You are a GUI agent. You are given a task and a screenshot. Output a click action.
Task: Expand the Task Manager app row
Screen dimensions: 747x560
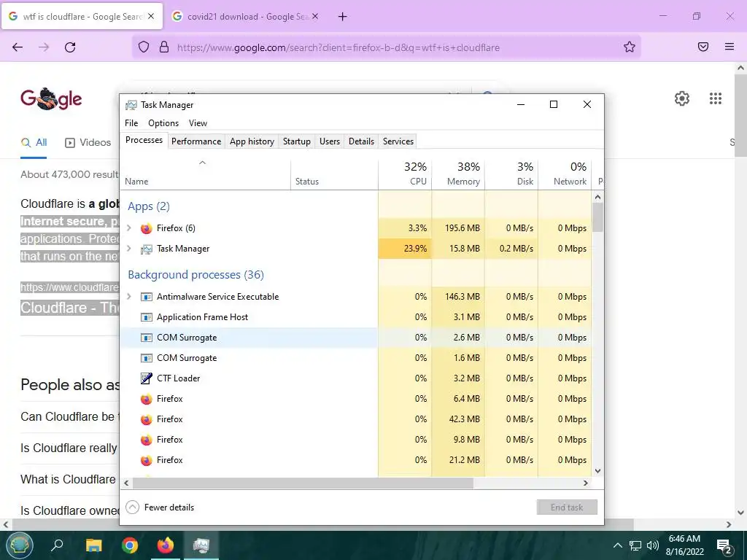[x=129, y=249]
